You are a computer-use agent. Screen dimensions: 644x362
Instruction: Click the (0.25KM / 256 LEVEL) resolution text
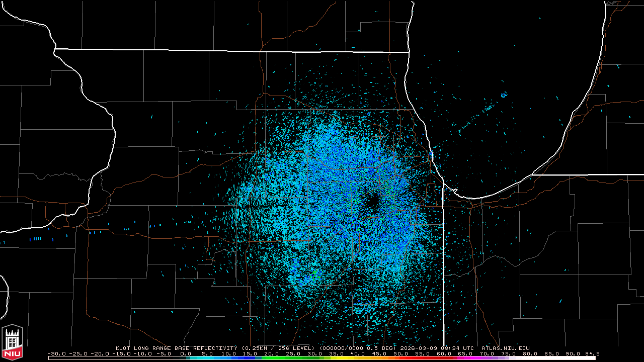278,348
